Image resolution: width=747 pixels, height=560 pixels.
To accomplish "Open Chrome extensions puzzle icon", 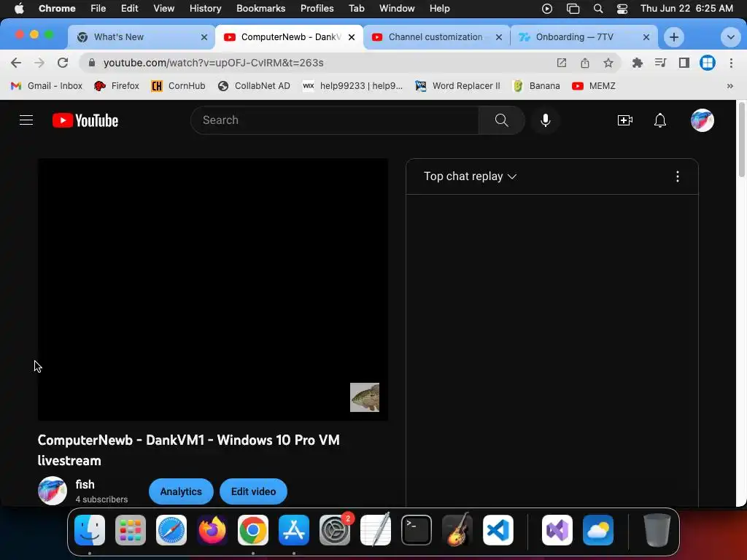I will 637,63.
